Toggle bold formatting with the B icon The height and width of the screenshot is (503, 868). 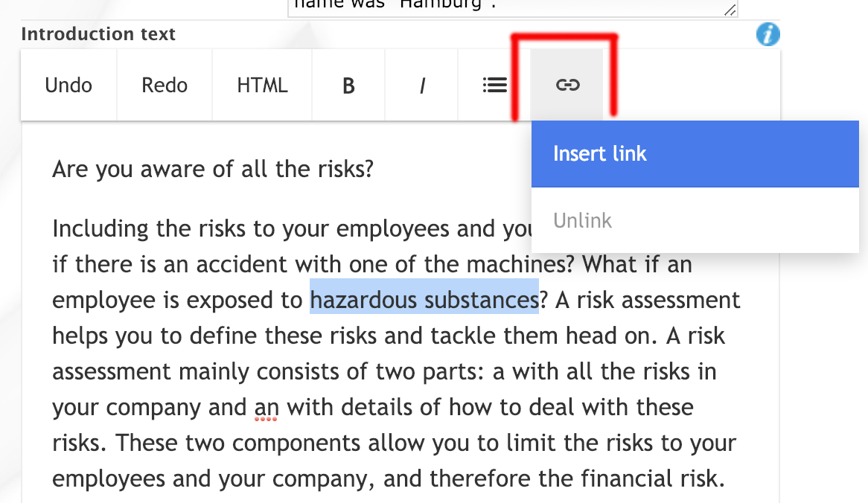pyautogui.click(x=348, y=86)
